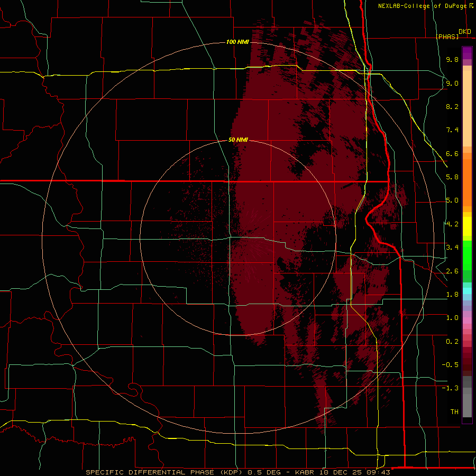Click the 3.4 value on the color scale
This screenshot has width=476, height=476.
tap(452, 248)
